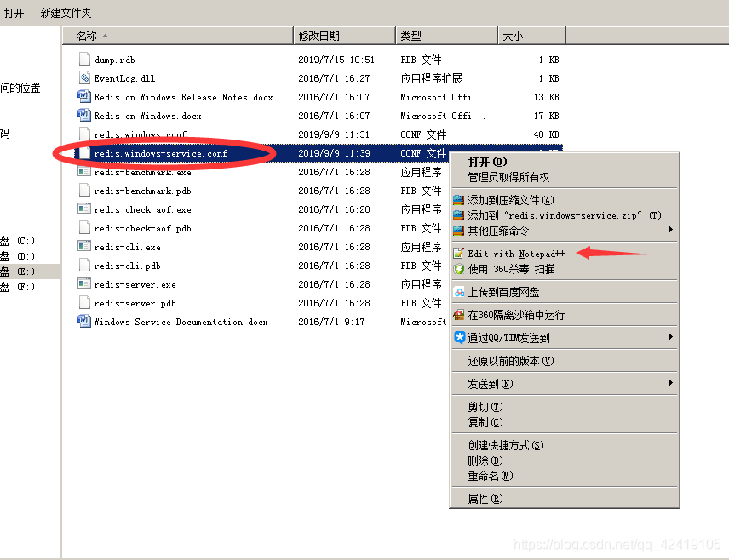The image size is (729, 560).
Task: Select 在360隔离沙箱中运行
Action: coord(565,315)
